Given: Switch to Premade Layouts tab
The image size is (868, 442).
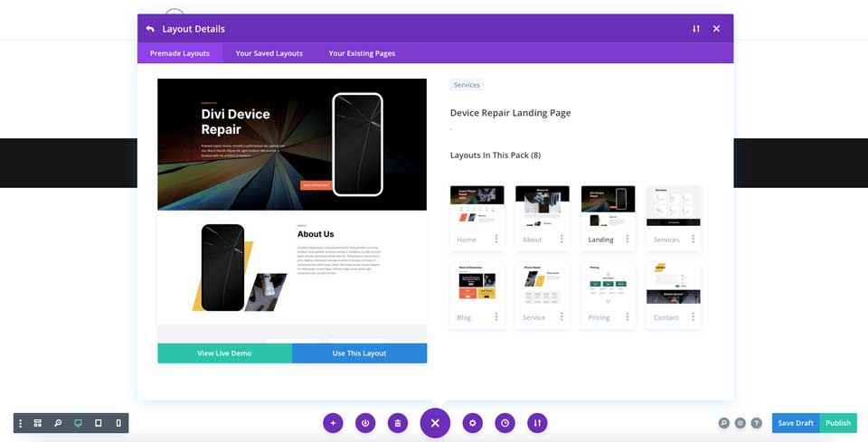Looking at the screenshot, I should coord(180,53).
